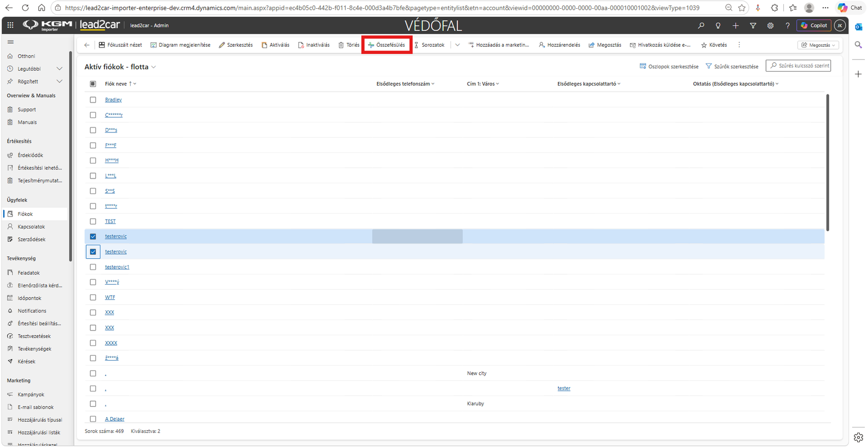Screen dimensions: 868x447
Task: Click the search magnifier in the header
Action: [x=701, y=25]
